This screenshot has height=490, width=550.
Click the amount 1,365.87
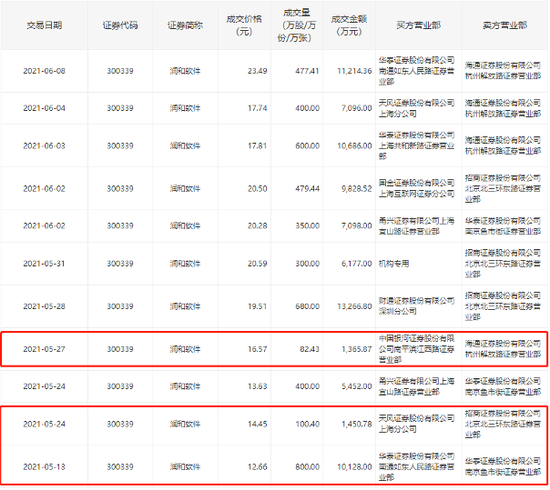pos(357,349)
